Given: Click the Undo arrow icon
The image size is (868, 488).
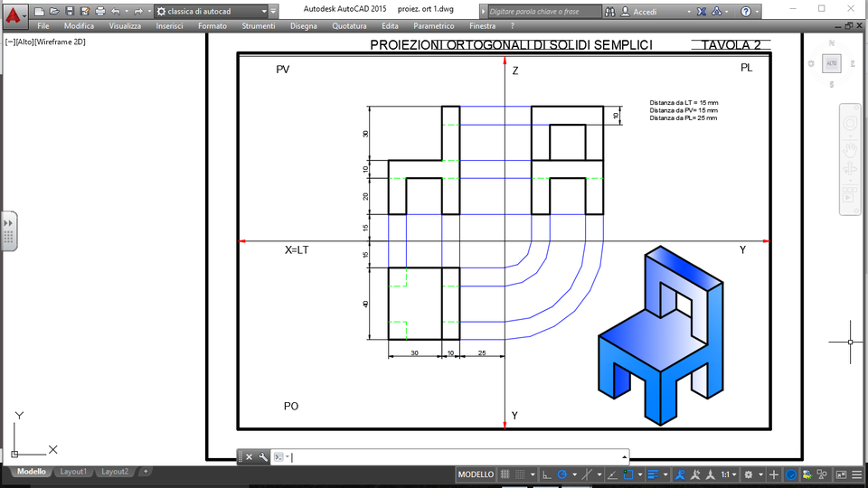Looking at the screenshot, I should click(x=115, y=11).
